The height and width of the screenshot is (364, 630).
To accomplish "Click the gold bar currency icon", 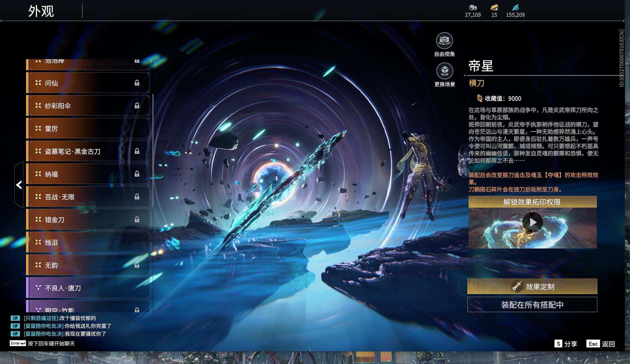I will (x=494, y=7).
